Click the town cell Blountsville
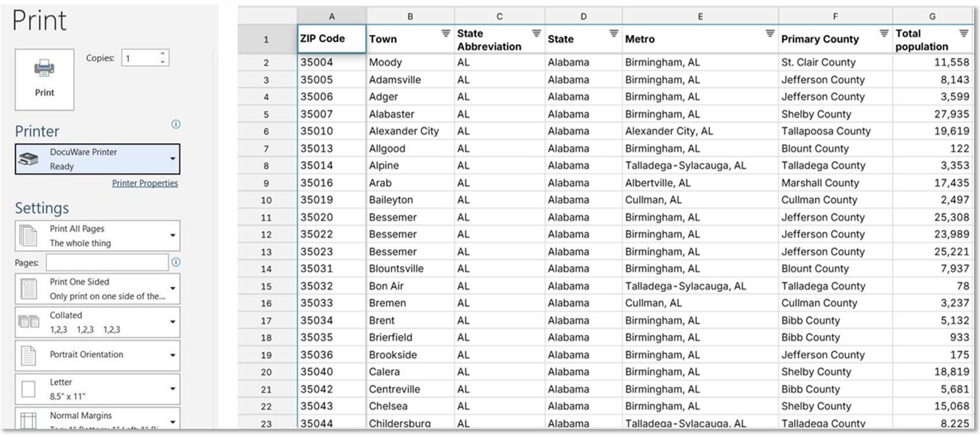The image size is (980, 438). pyautogui.click(x=410, y=269)
